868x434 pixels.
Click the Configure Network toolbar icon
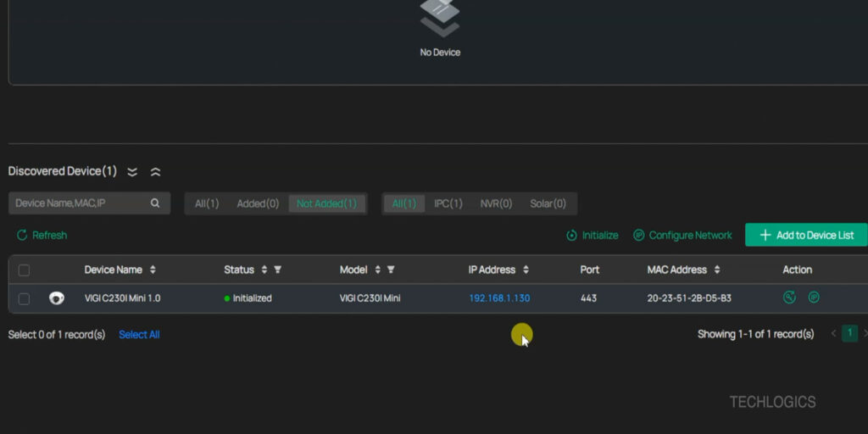coord(639,235)
